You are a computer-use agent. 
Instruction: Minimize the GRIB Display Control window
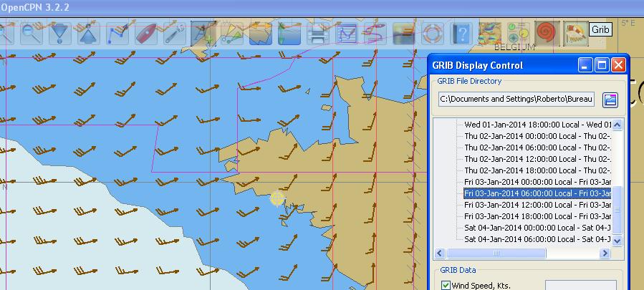(586, 65)
